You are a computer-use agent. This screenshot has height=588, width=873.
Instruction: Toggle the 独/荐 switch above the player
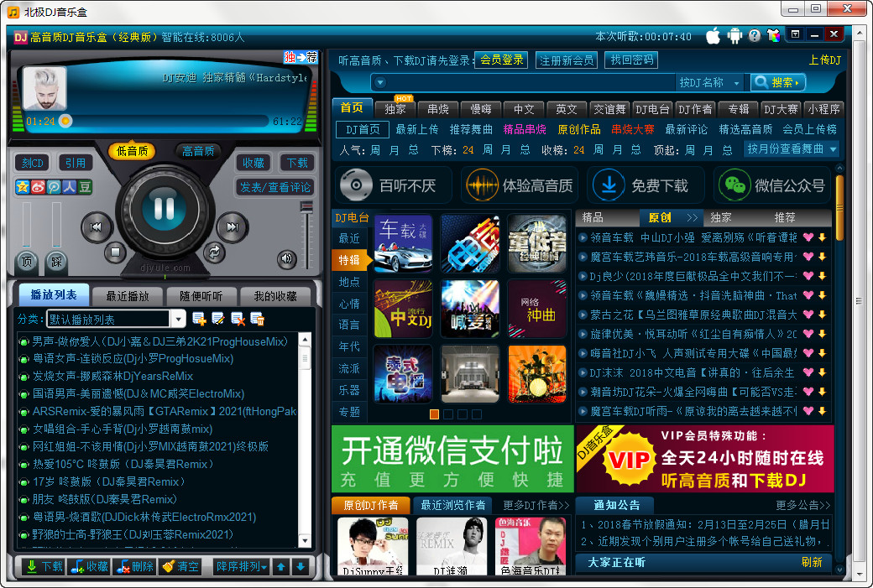(x=301, y=57)
